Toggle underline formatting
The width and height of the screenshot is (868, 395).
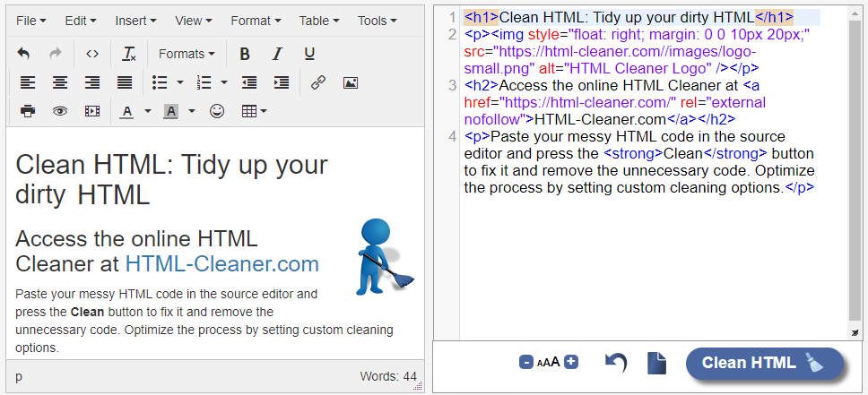point(309,54)
